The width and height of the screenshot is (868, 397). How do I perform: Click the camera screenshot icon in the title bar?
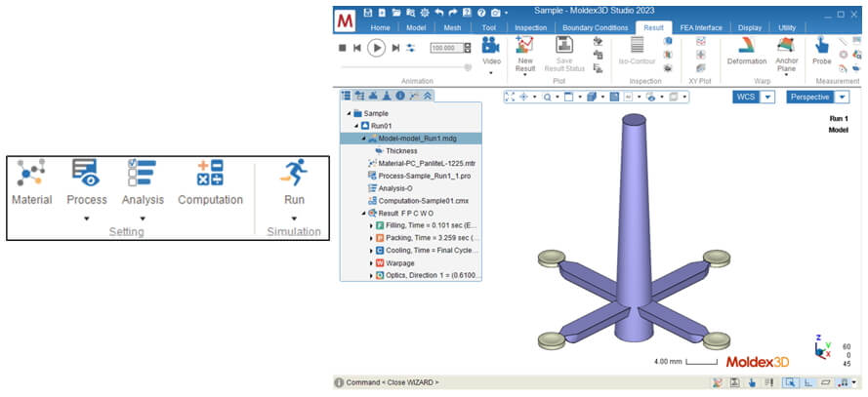pyautogui.click(x=496, y=12)
